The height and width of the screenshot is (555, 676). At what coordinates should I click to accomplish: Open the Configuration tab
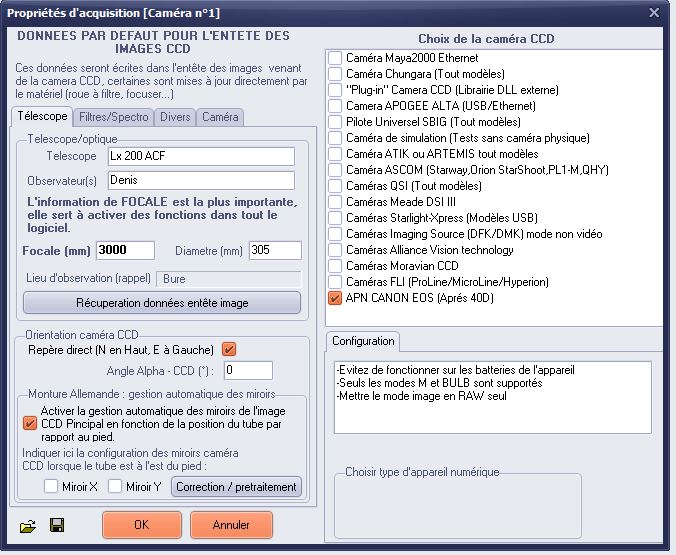tap(362, 341)
